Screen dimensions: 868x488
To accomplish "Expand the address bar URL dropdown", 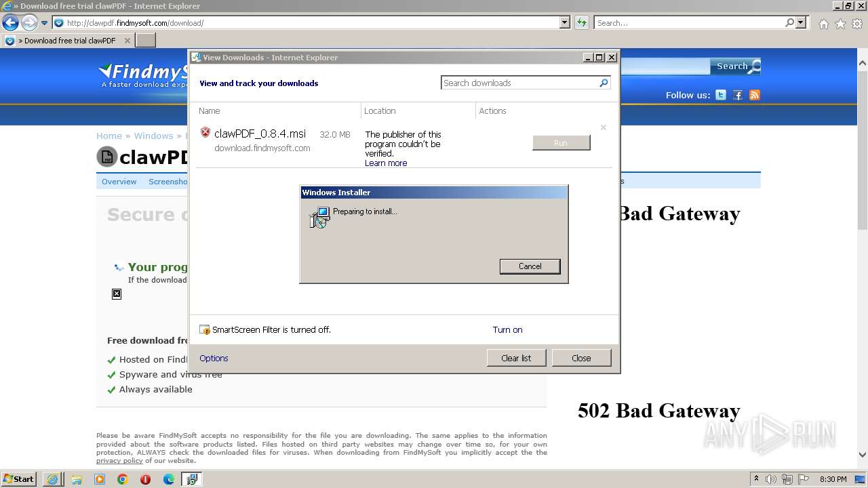I will (564, 22).
